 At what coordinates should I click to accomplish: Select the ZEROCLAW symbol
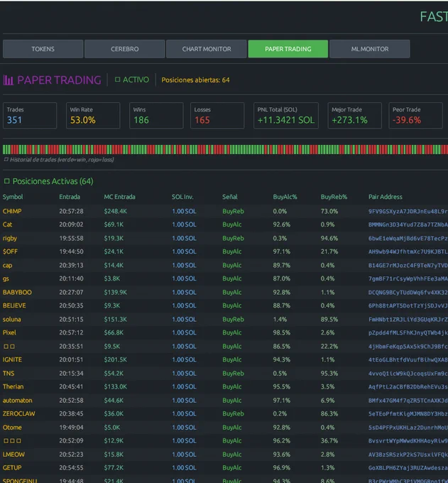click(x=18, y=413)
